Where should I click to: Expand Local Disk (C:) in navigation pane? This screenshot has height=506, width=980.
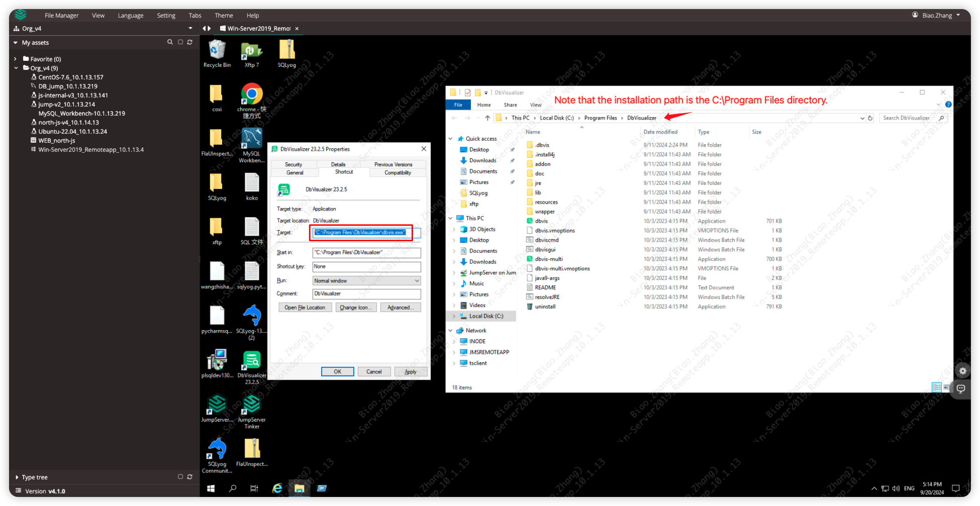tap(454, 316)
